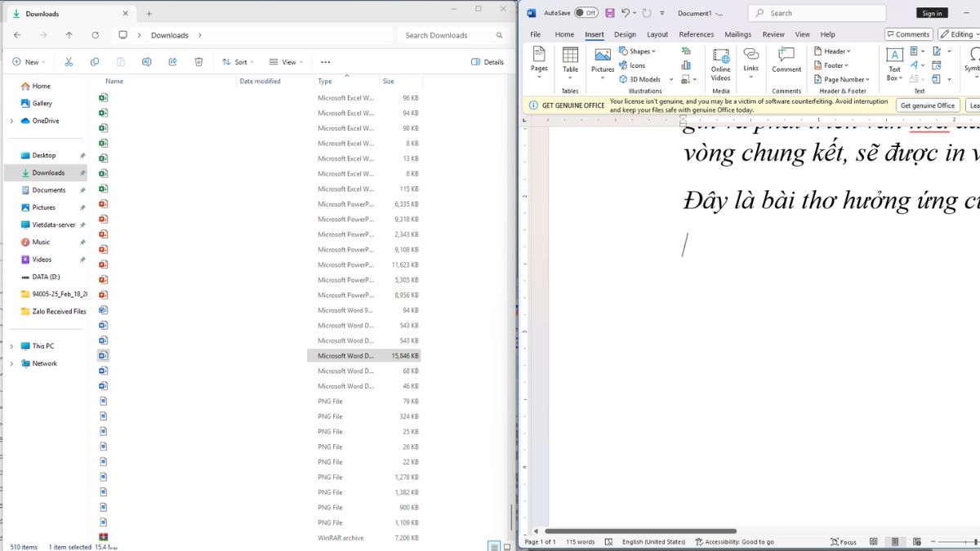Open the Sort menu in Explorer

tap(238, 62)
